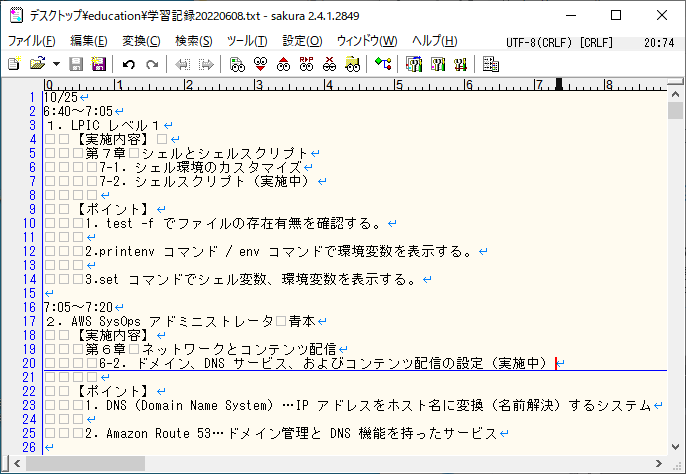Click the sakura app icon in title bar

coord(16,15)
